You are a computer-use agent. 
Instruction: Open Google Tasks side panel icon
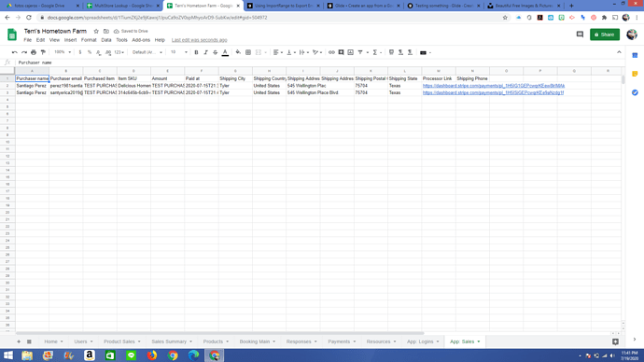coord(635,92)
